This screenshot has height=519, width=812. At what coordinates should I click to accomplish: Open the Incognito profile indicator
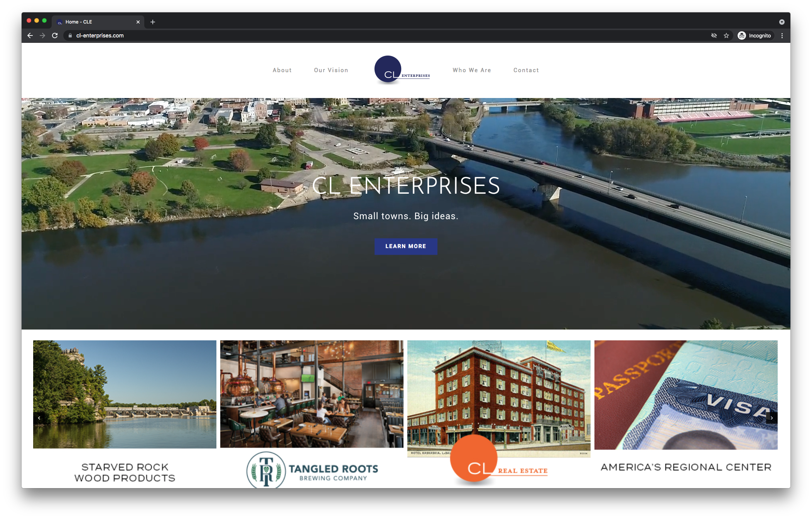pyautogui.click(x=755, y=36)
